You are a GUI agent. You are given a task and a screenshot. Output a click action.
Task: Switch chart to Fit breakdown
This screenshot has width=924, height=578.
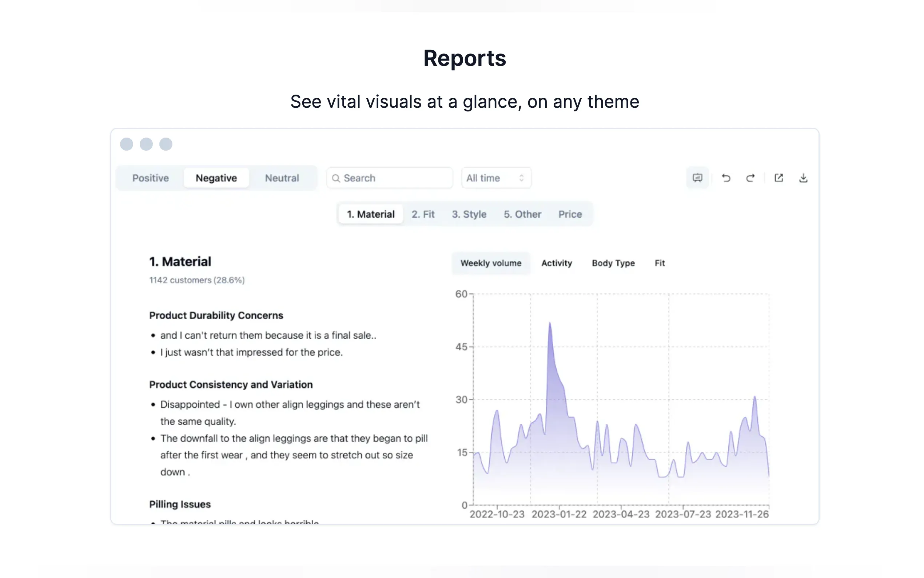point(660,263)
